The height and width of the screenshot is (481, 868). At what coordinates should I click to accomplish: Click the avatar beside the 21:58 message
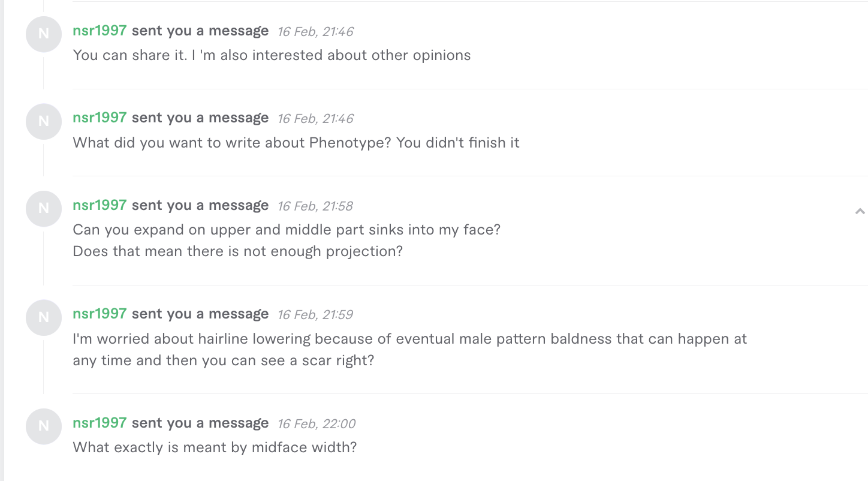tap(44, 208)
